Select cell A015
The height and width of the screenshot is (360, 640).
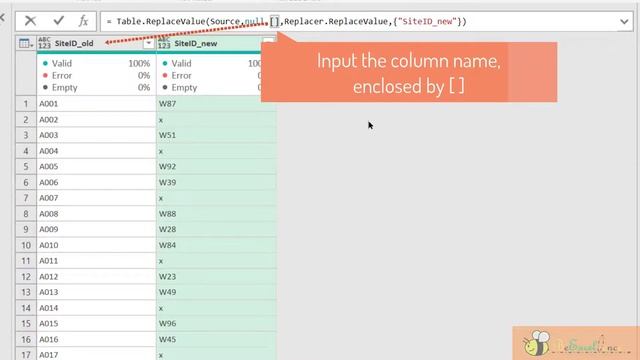click(x=96, y=324)
